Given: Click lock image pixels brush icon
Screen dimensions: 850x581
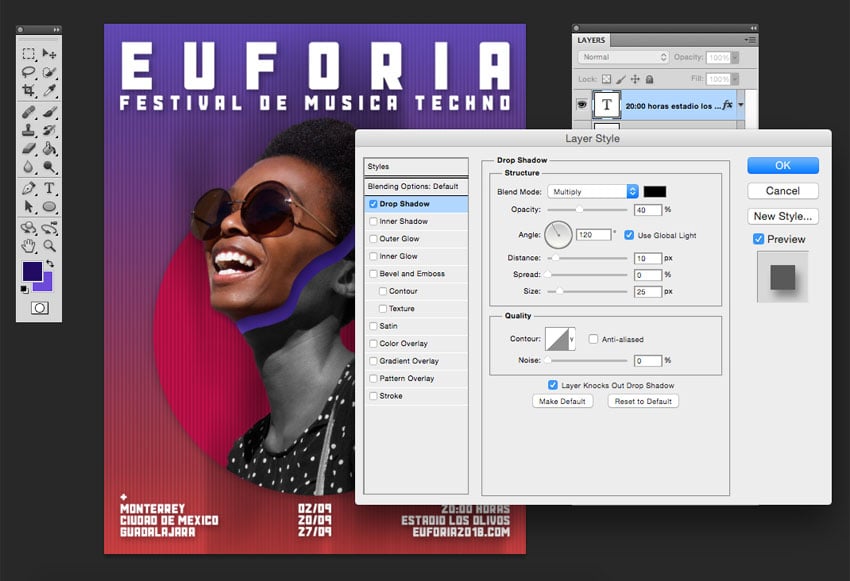Looking at the screenshot, I should click(x=621, y=79).
